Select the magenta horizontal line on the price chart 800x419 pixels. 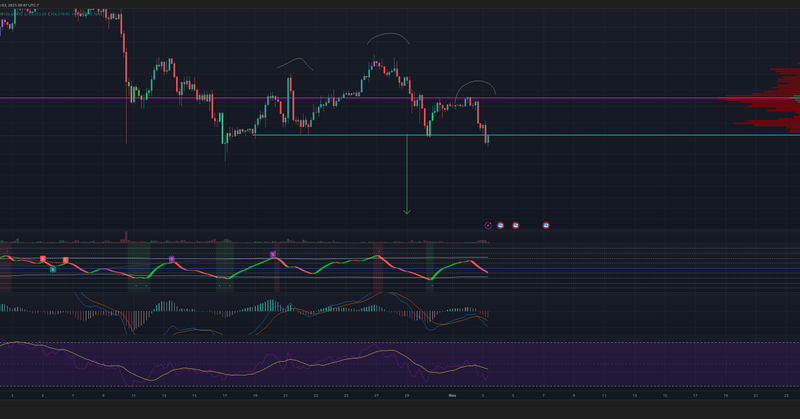pos(400,97)
